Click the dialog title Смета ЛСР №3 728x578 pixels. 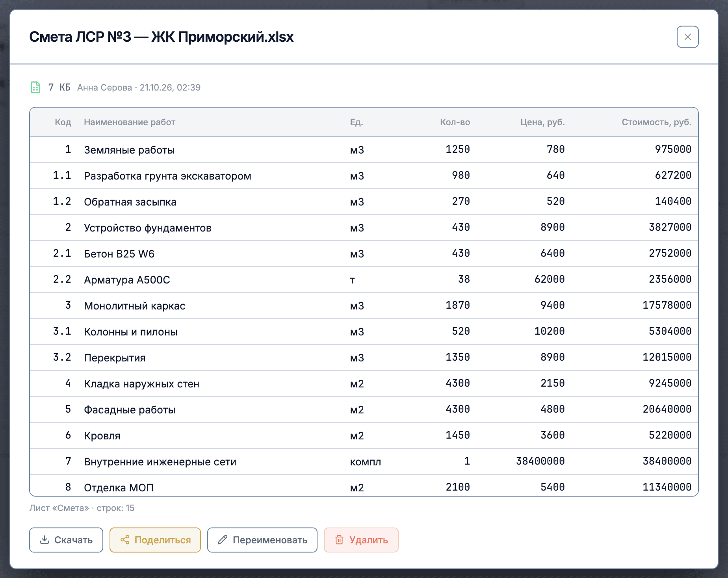click(x=162, y=37)
